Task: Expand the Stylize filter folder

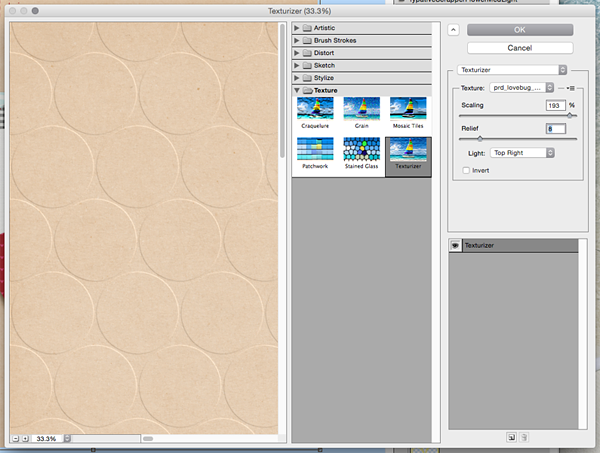Action: pyautogui.click(x=297, y=78)
